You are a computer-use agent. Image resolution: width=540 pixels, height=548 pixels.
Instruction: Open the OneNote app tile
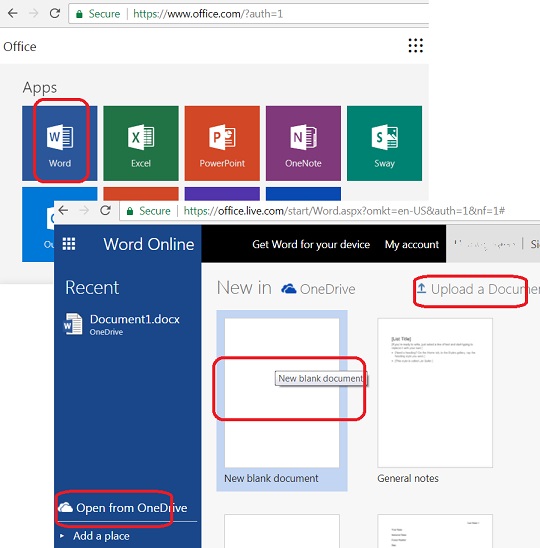(303, 143)
